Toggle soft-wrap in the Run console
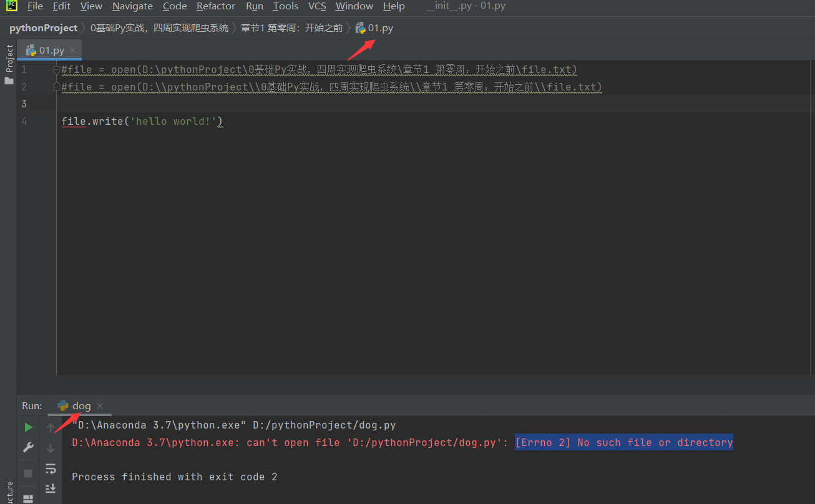This screenshot has width=815, height=504. pyautogui.click(x=51, y=468)
